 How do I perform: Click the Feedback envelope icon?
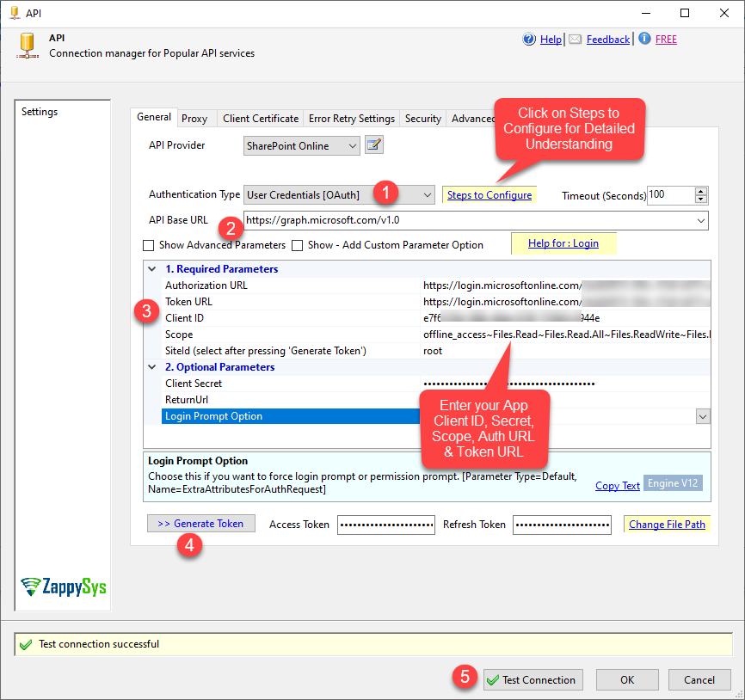[x=575, y=39]
